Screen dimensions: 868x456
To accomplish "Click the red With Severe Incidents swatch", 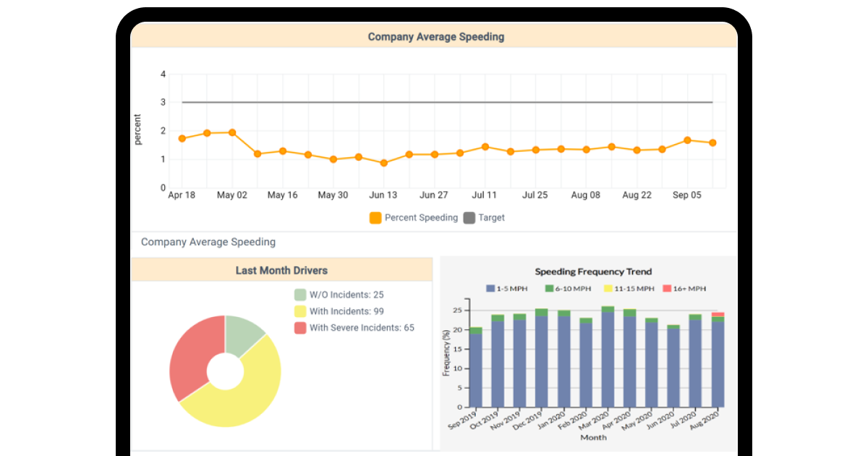I will (300, 328).
